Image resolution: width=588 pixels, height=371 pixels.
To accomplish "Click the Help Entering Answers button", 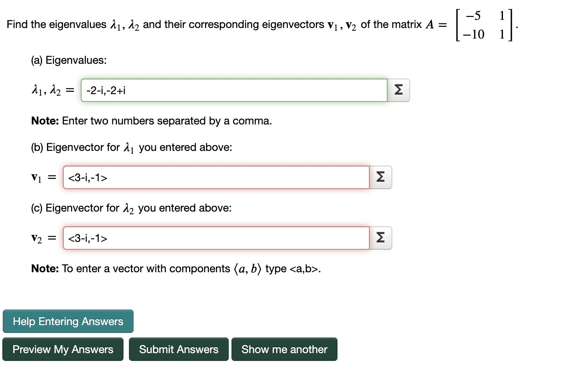I will [x=68, y=321].
